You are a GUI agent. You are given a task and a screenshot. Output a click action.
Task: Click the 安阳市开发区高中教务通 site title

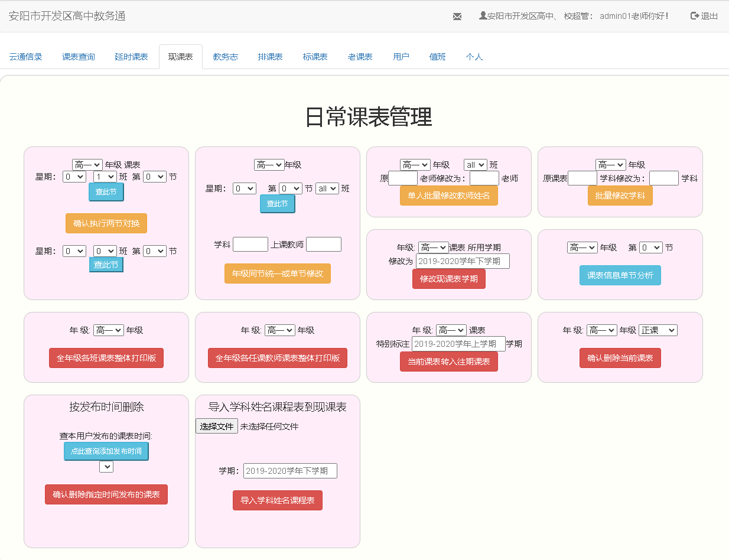click(x=67, y=16)
